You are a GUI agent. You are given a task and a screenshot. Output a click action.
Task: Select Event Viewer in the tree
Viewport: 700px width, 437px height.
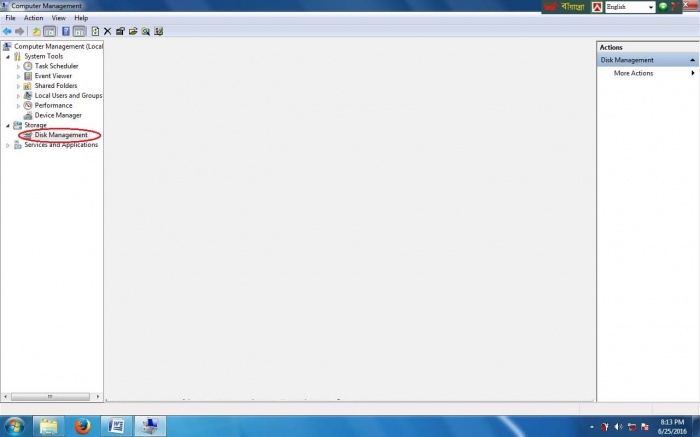click(x=53, y=76)
